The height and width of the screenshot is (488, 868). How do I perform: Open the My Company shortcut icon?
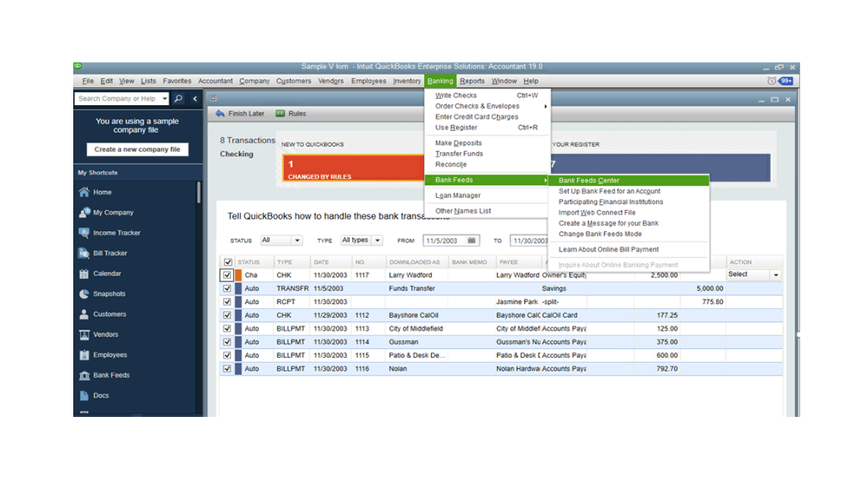click(x=83, y=213)
